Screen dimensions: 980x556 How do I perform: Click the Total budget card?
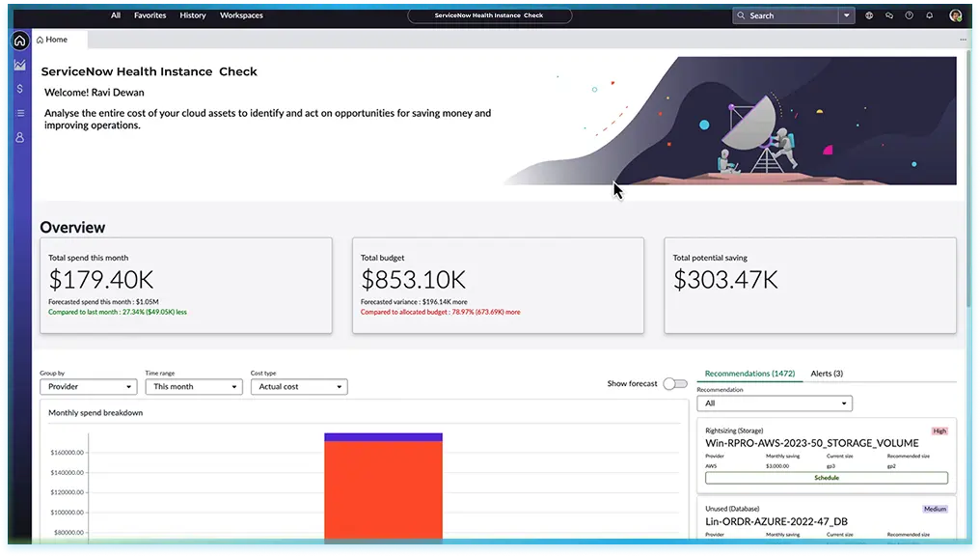click(498, 285)
